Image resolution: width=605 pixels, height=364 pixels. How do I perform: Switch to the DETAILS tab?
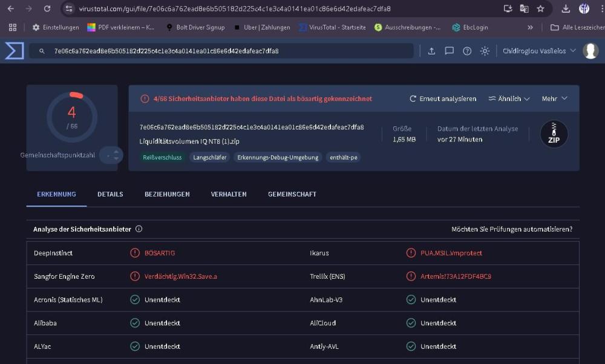coord(110,194)
